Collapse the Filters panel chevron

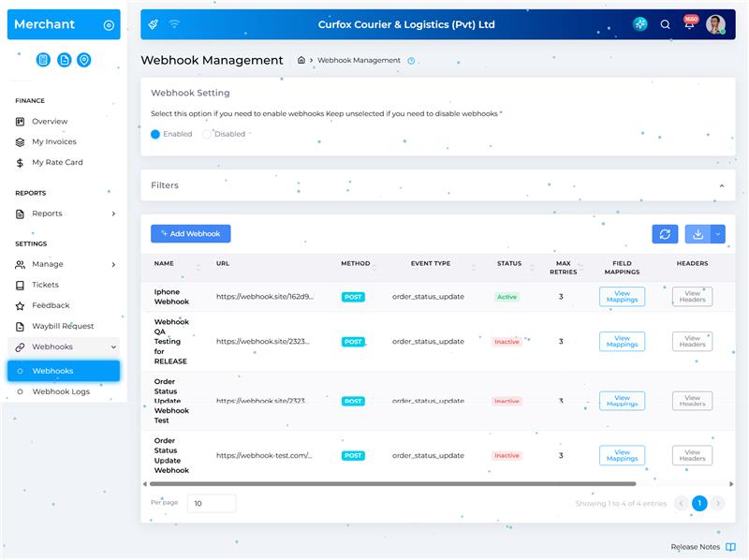[721, 185]
